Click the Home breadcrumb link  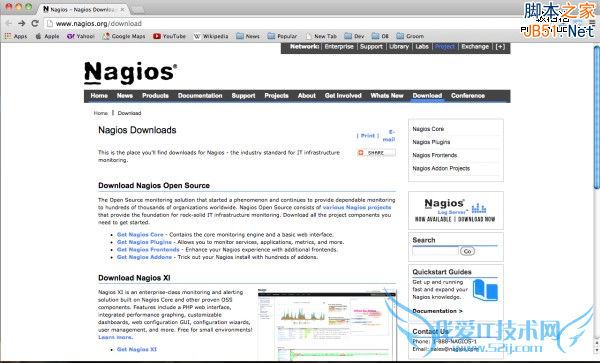101,113
